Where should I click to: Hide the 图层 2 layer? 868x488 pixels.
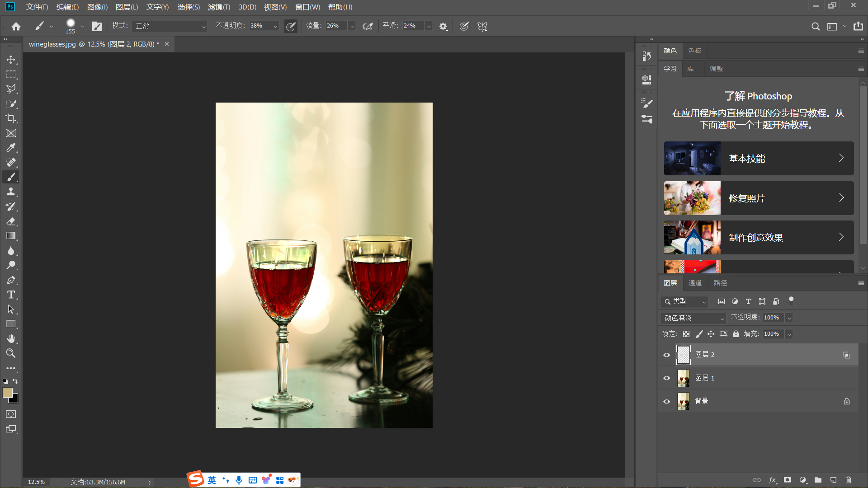click(x=666, y=355)
